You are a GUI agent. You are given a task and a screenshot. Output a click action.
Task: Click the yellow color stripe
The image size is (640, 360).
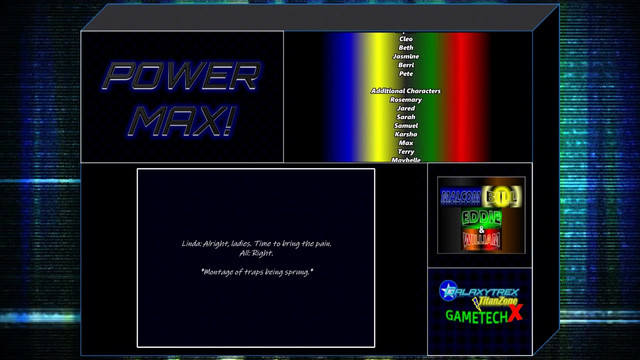(378, 97)
